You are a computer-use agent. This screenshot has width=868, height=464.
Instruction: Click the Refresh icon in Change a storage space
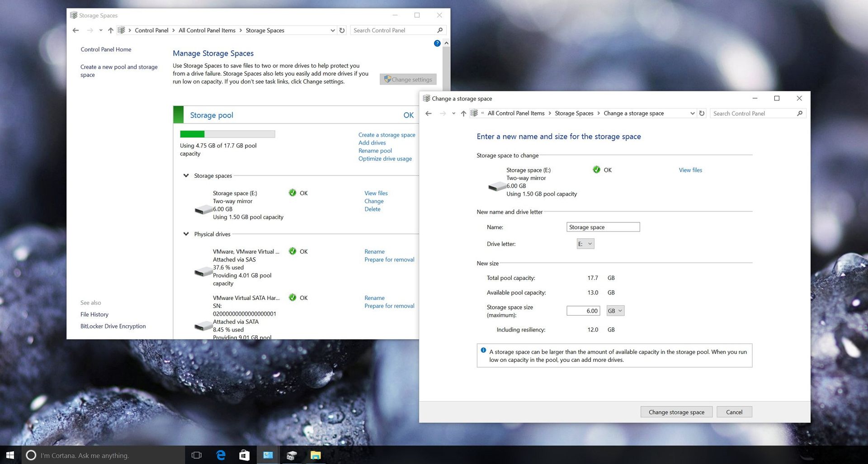[701, 113]
